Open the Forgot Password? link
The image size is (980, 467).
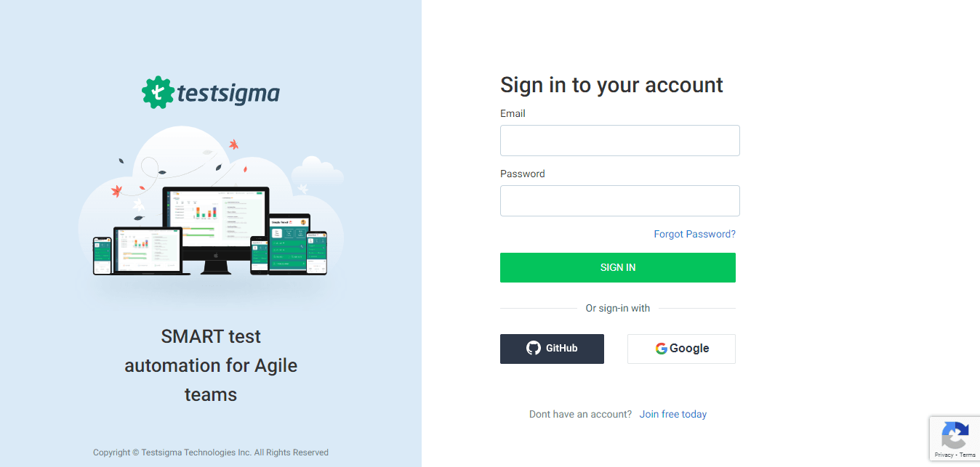point(694,234)
